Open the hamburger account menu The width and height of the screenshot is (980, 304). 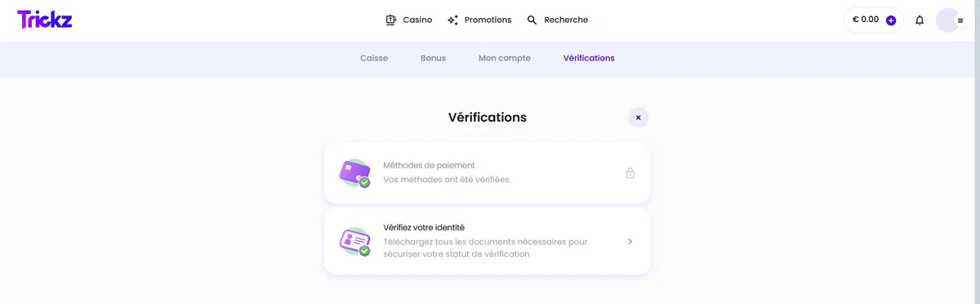tap(960, 20)
